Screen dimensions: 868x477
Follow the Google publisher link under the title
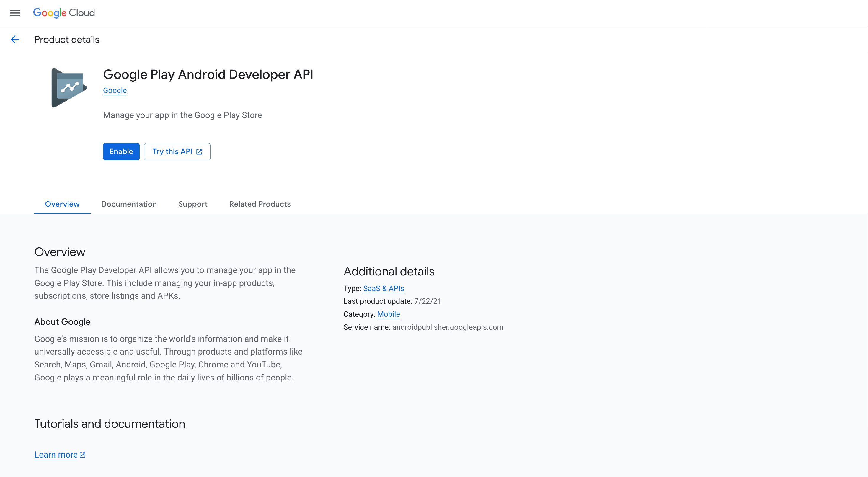[115, 90]
